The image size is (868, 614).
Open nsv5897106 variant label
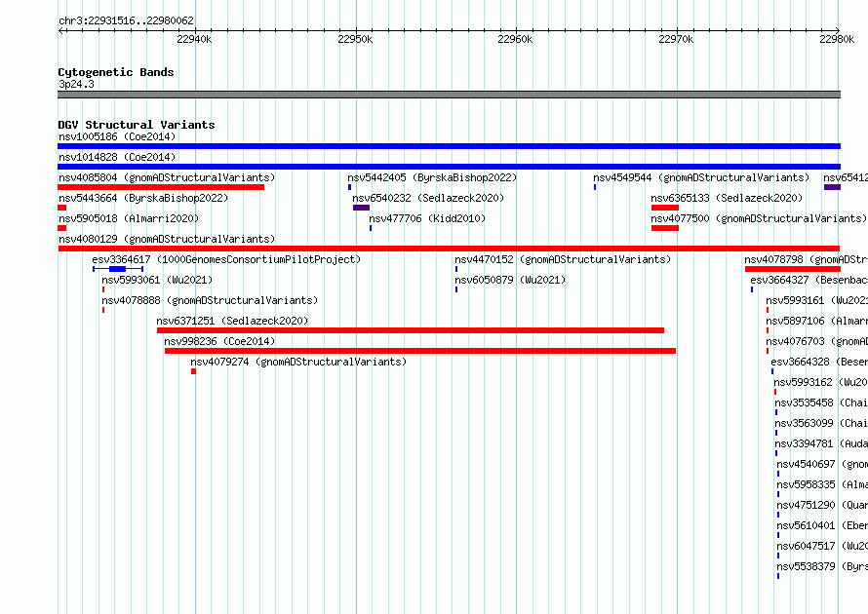[x=817, y=321]
